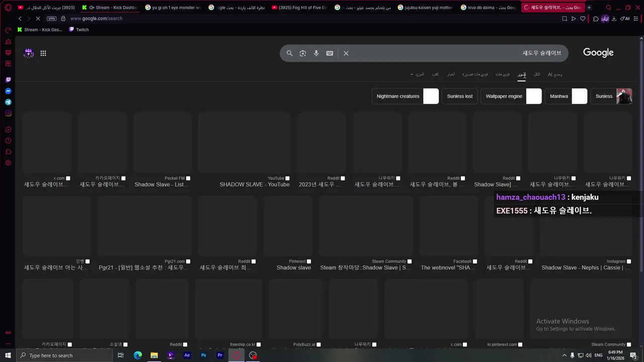Open the extensions cube icon

coord(596,19)
